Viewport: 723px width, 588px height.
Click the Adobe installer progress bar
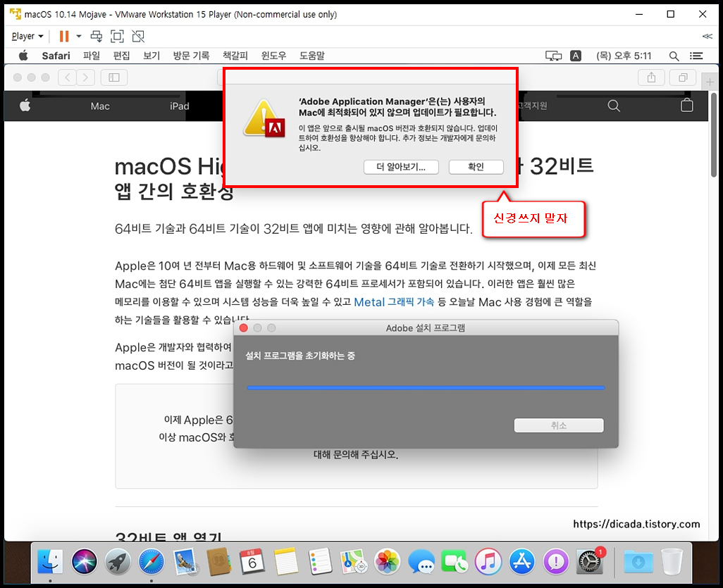pos(426,388)
